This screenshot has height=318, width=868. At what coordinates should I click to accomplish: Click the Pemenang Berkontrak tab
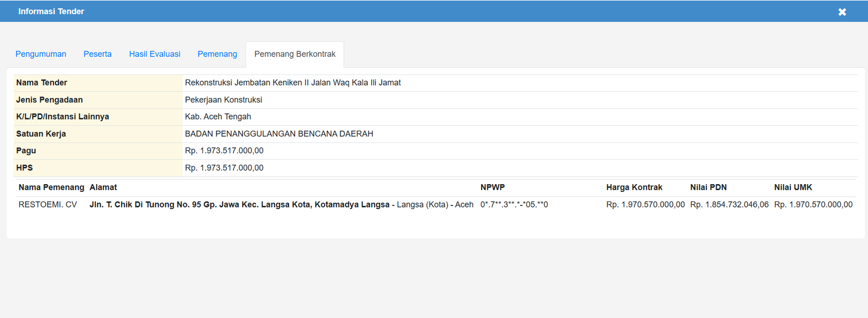click(x=295, y=54)
